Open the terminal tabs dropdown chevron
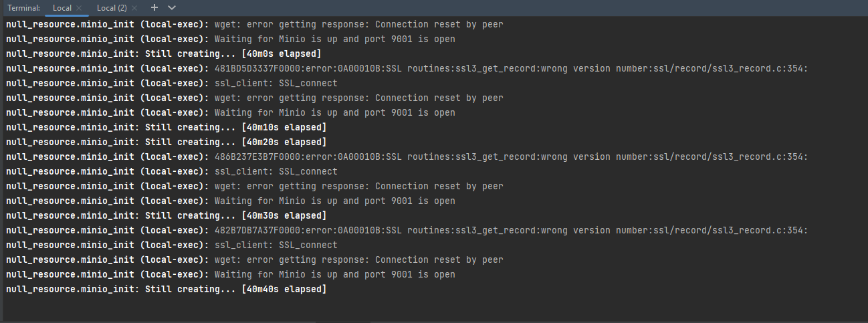868x323 pixels. (172, 8)
